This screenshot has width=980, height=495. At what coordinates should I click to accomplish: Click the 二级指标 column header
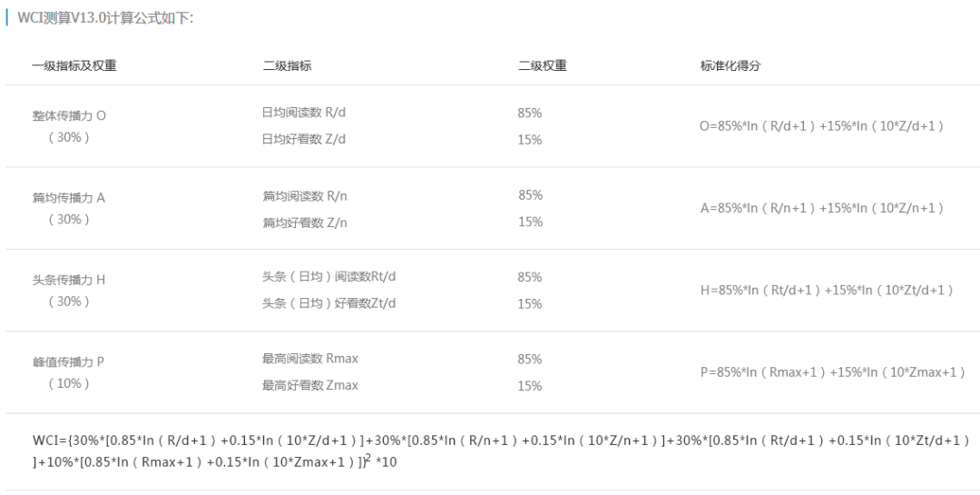pyautogui.click(x=288, y=65)
